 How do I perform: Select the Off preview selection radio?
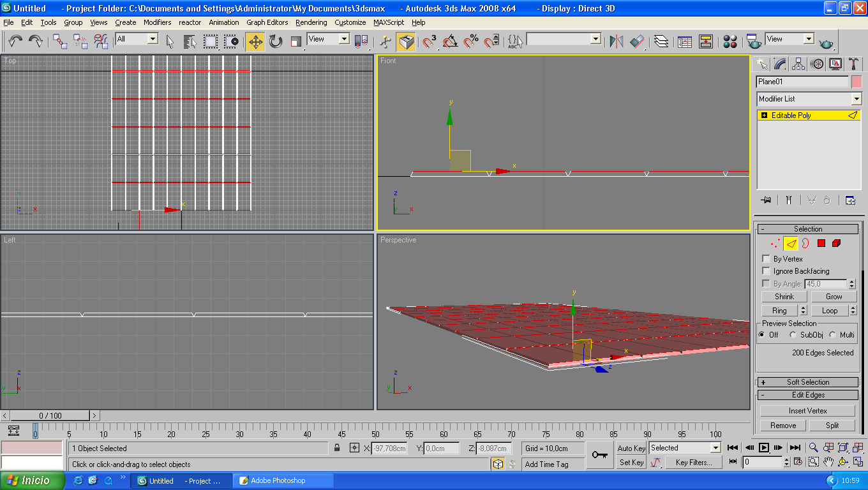tap(761, 335)
